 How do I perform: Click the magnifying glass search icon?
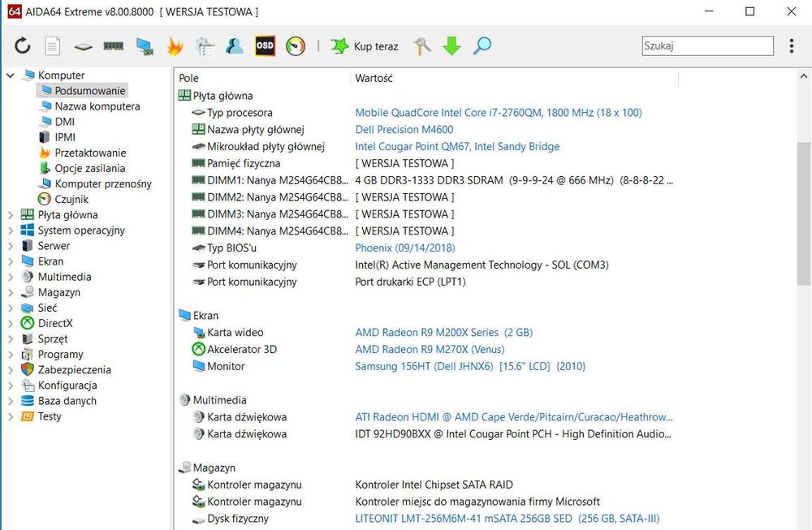482,45
